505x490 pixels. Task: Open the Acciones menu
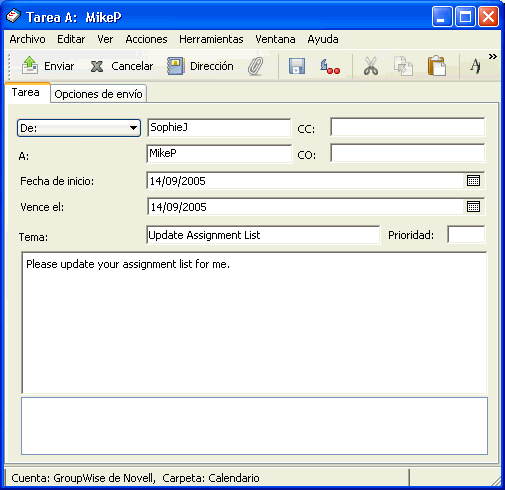[x=146, y=39]
